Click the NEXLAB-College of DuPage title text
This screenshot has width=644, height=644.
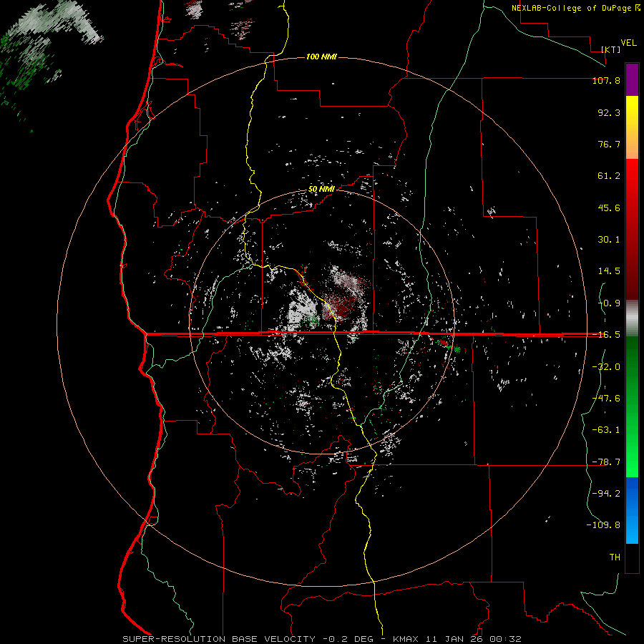point(575,8)
